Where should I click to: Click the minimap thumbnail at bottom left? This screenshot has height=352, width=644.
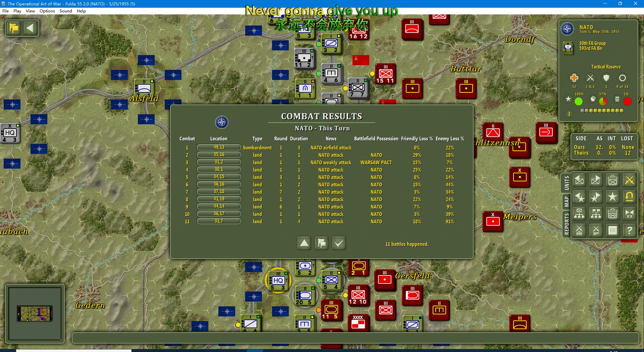click(x=35, y=313)
